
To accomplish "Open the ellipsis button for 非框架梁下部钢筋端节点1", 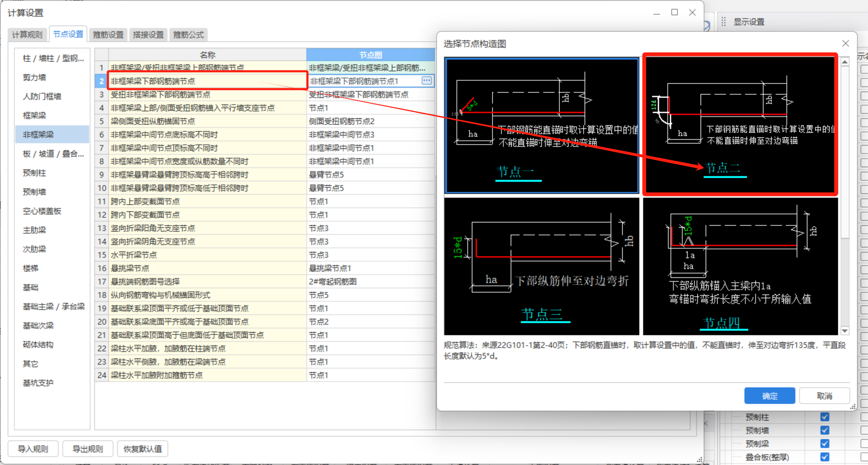I will pos(427,81).
